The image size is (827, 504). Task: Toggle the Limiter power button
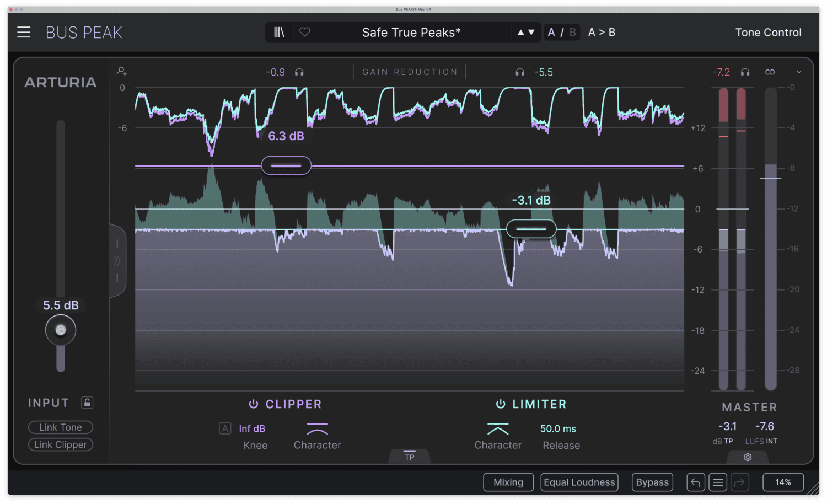(501, 404)
